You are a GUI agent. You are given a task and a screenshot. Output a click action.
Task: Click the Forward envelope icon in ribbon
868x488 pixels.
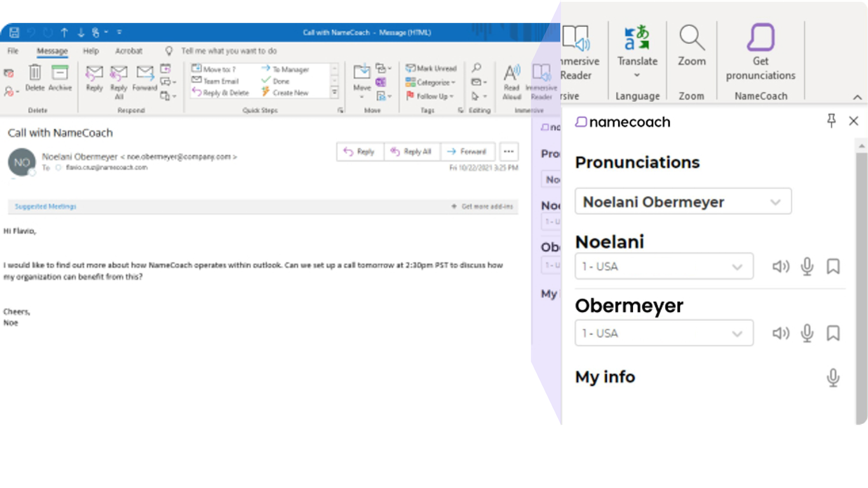tap(145, 72)
